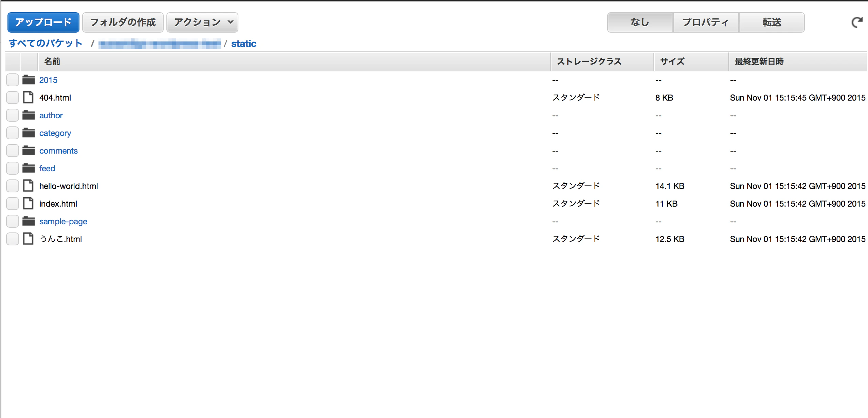Open the comments folder link
This screenshot has height=418, width=868.
(58, 151)
